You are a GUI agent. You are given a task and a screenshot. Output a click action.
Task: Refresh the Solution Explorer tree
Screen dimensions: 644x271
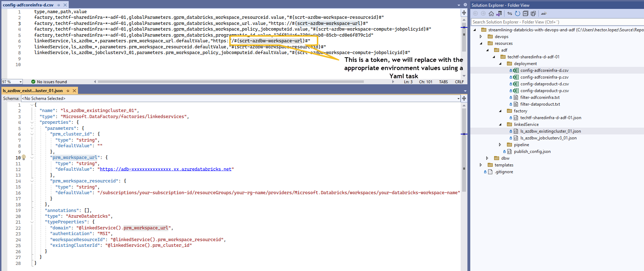click(x=518, y=14)
